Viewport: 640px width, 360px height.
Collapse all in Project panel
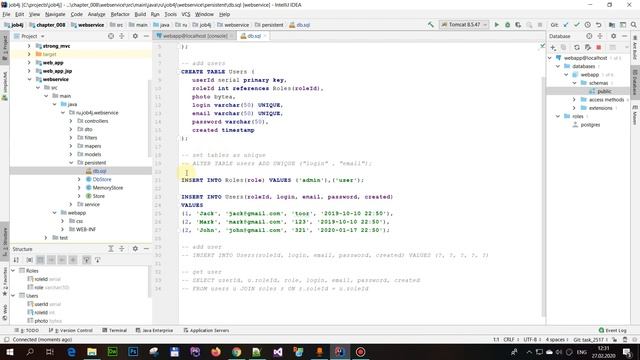point(122,36)
